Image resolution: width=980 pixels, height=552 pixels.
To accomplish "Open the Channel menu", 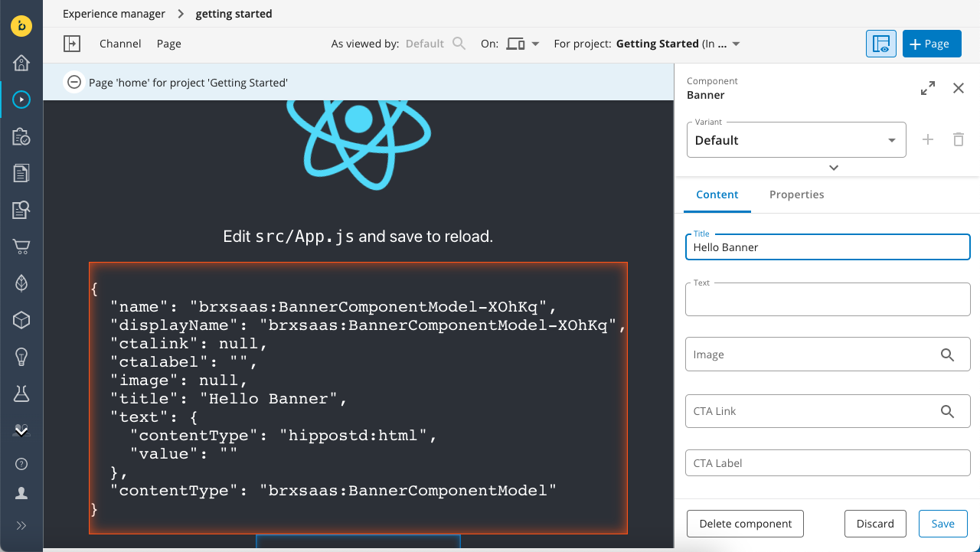I will 120,44.
